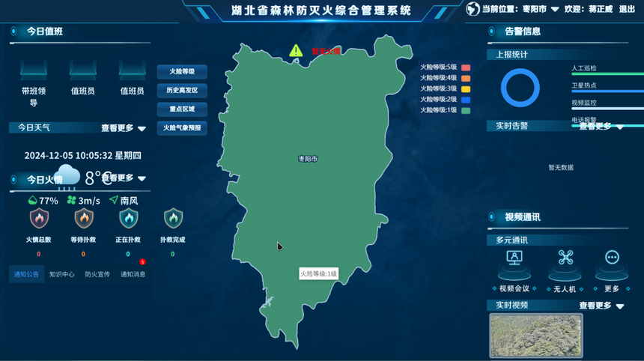The width and height of the screenshot is (644, 361).
Task: Select the rescue completed (扑救完成) shield icon
Action: point(173,219)
